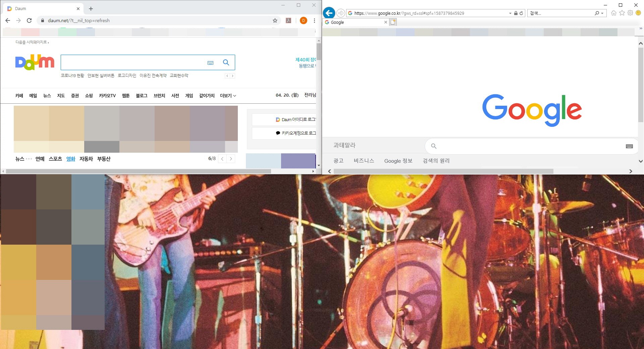644x349 pixels.
Task: Click the Chrome back arrow button
Action: click(8, 20)
